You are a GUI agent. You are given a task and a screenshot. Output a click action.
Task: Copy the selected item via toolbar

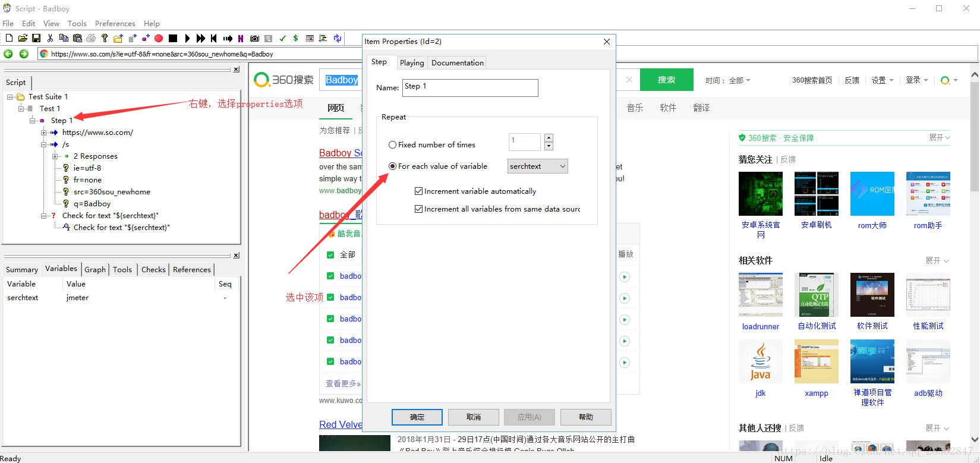pyautogui.click(x=64, y=38)
